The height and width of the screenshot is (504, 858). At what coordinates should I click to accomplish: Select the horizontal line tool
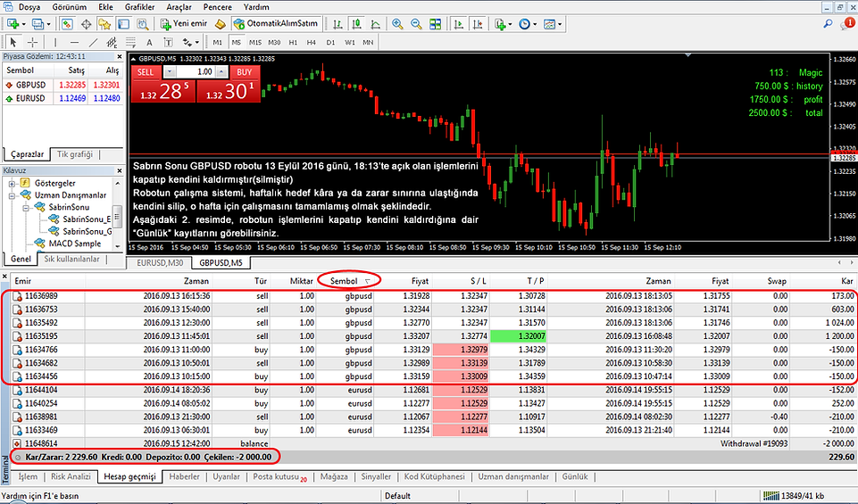click(74, 42)
